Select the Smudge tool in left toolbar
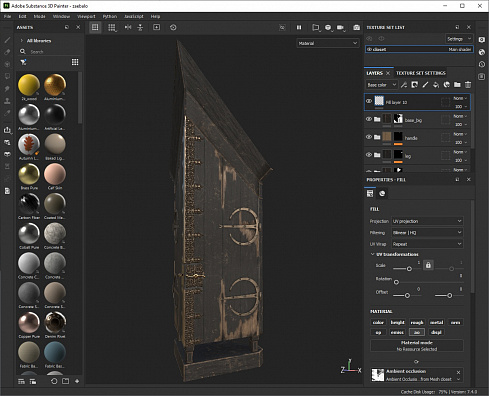The height and width of the screenshot is (396, 489). pyautogui.click(x=7, y=89)
